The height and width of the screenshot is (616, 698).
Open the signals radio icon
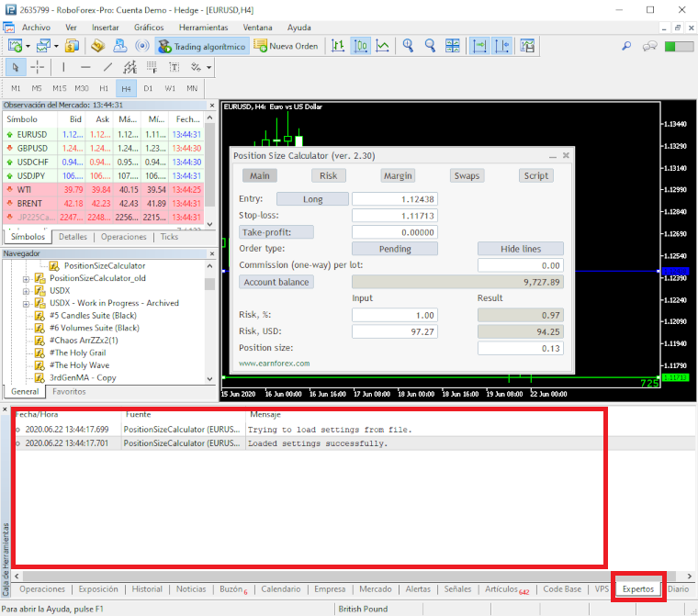142,46
